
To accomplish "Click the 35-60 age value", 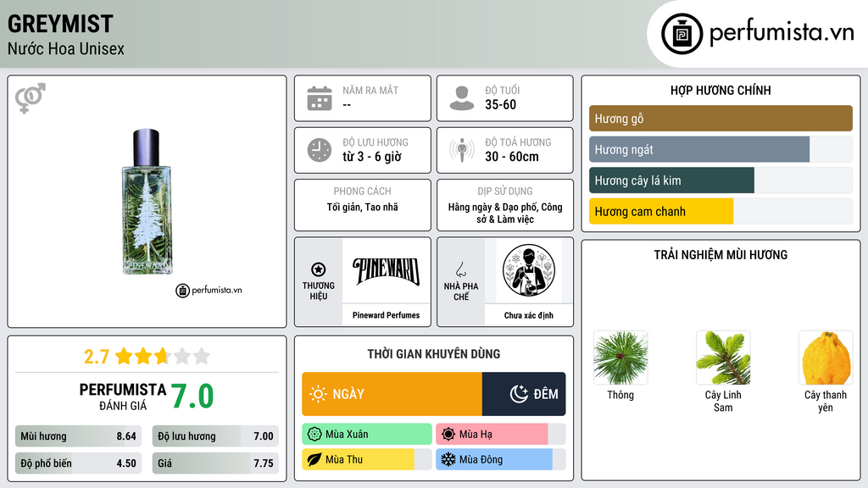I will tap(500, 105).
